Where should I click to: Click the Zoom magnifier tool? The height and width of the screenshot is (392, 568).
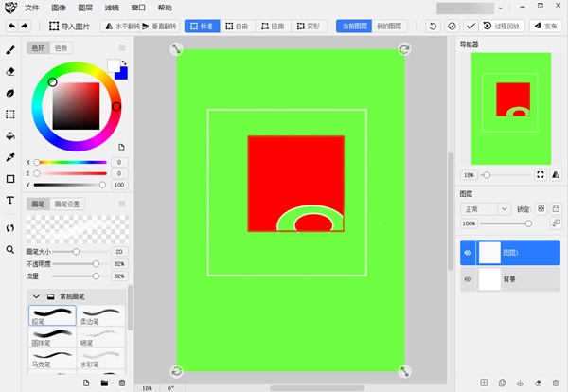tap(10, 250)
